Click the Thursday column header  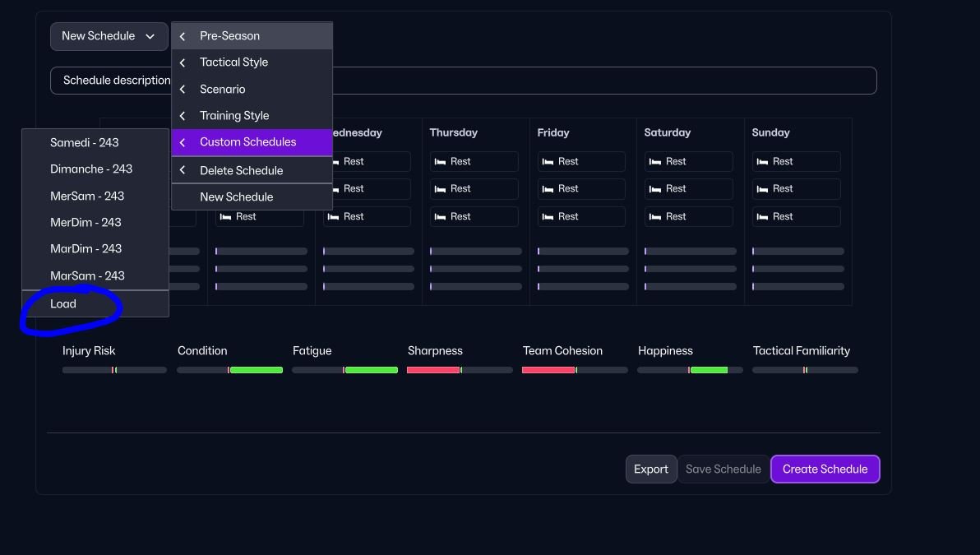click(454, 132)
